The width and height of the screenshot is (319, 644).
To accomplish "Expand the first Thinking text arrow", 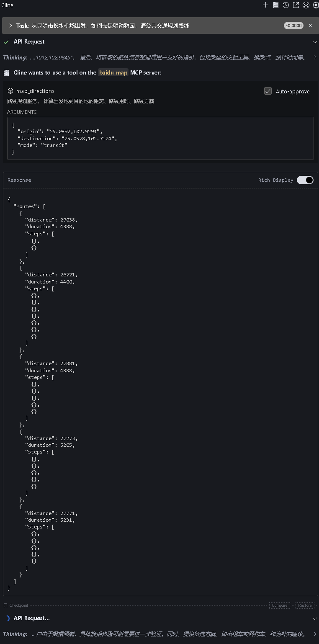I will point(315,57).
